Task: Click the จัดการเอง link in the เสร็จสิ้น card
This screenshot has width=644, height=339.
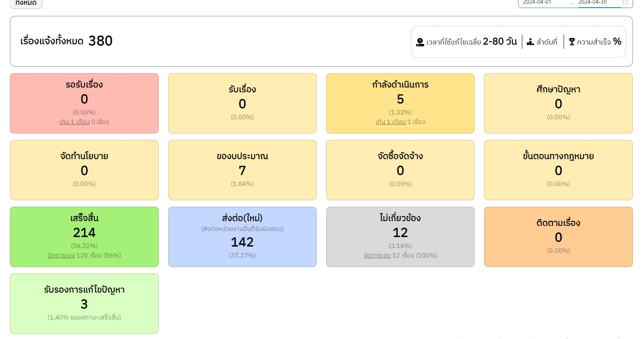Action: (x=61, y=256)
